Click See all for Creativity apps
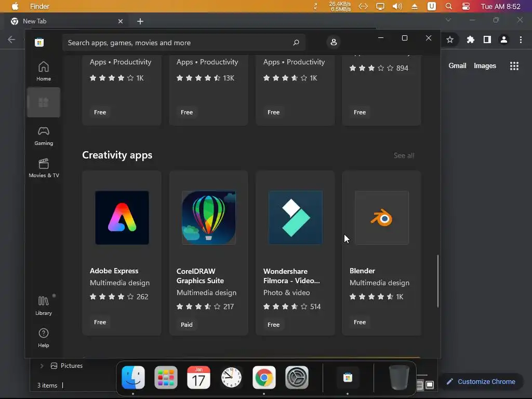This screenshot has width=532, height=399. click(x=404, y=155)
